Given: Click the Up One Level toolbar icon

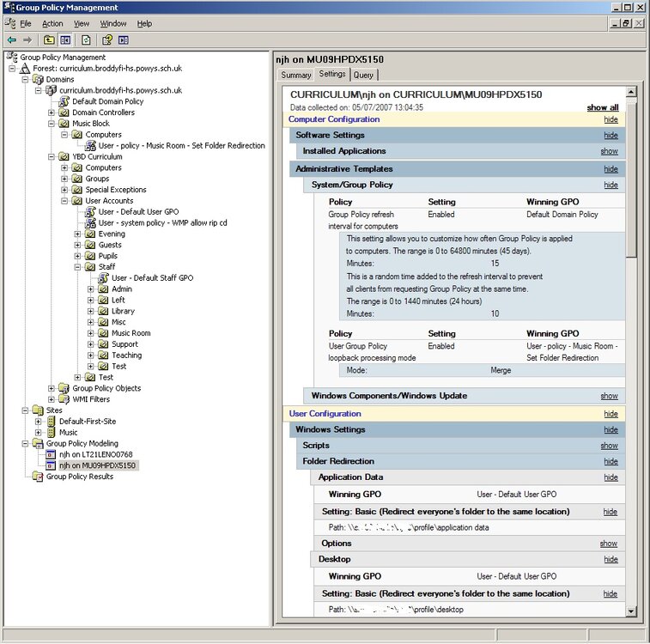Looking at the screenshot, I should [x=49, y=40].
